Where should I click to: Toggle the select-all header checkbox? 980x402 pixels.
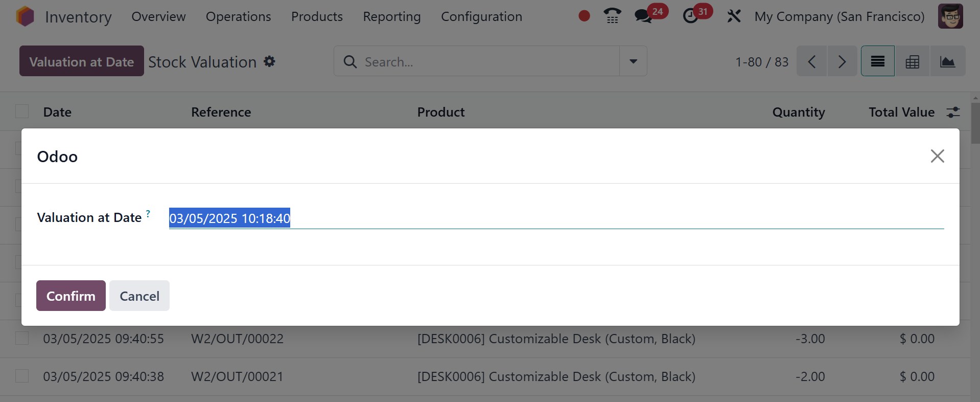22,111
